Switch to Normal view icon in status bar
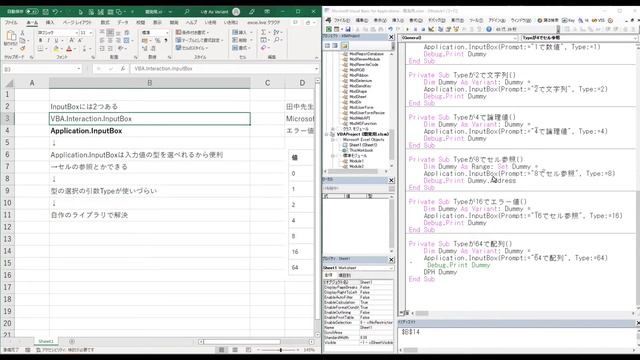 222,350
